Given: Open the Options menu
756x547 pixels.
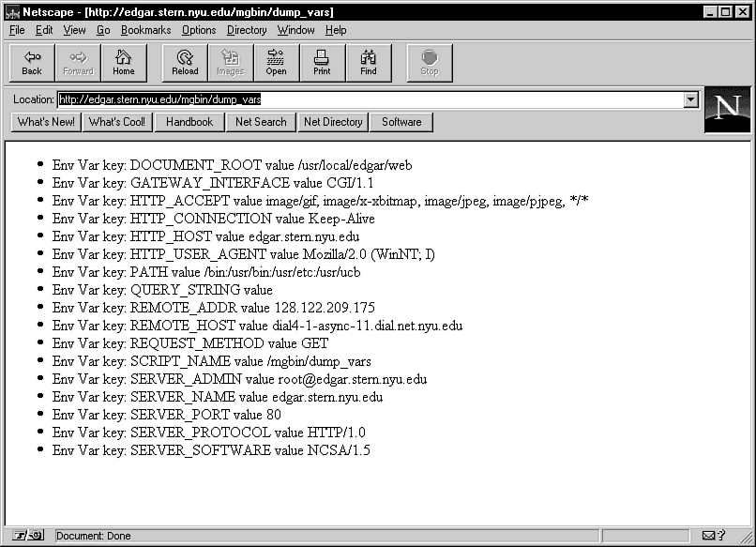Looking at the screenshot, I should pos(199,30).
